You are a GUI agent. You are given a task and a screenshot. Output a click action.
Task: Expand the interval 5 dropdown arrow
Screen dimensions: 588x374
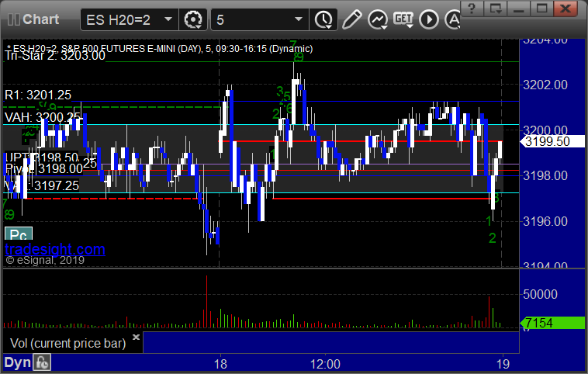(x=299, y=19)
